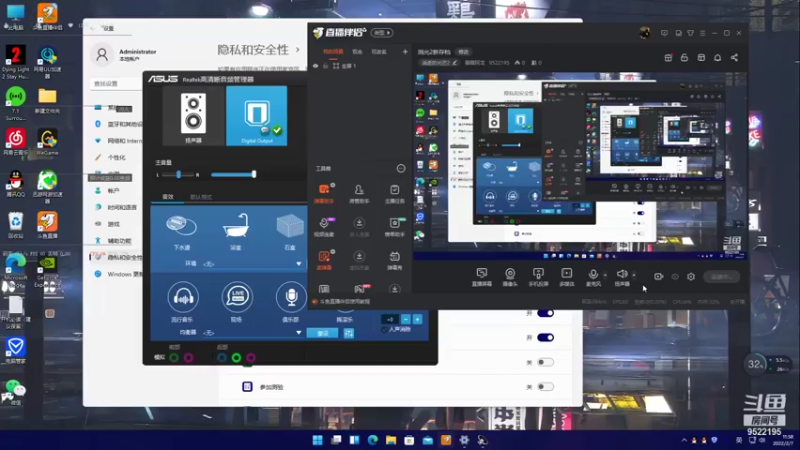
Task: Open streaming app settings gear icon
Action: pyautogui.click(x=691, y=277)
